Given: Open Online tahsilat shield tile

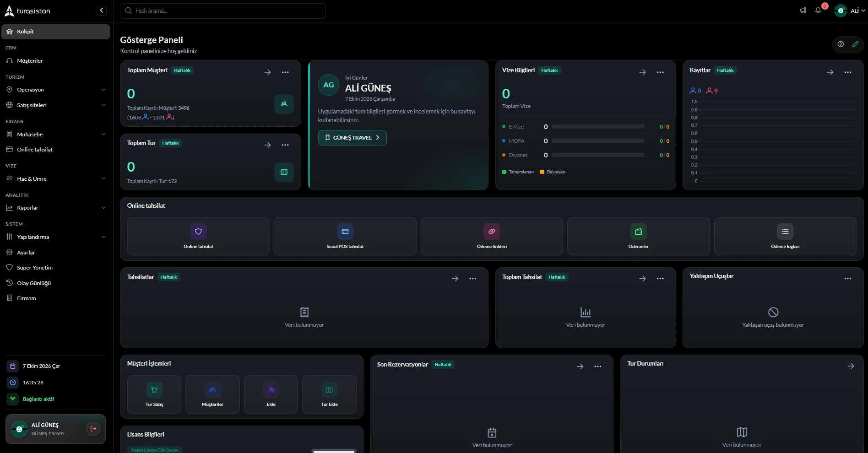Looking at the screenshot, I should point(198,236).
